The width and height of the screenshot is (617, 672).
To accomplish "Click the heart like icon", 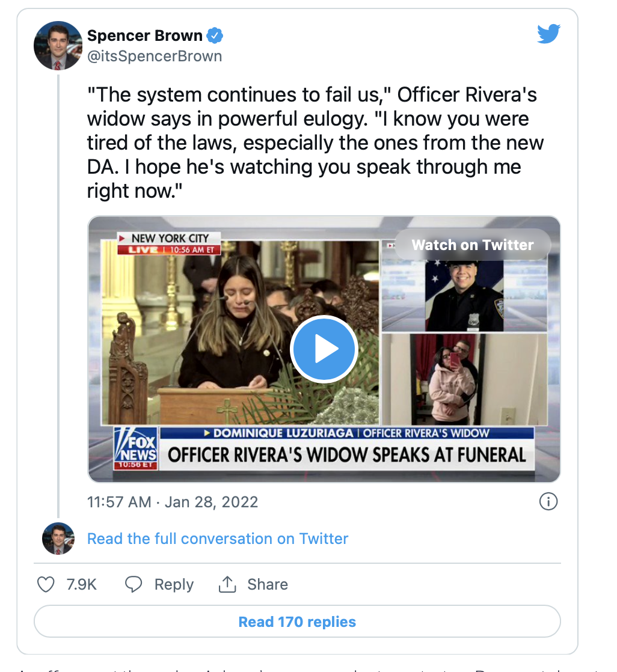I will click(46, 584).
